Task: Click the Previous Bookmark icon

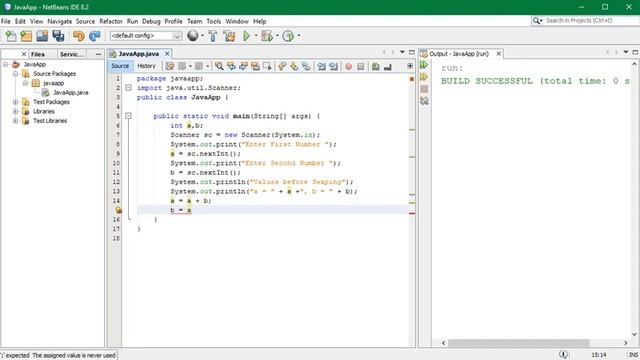Action: point(282,66)
